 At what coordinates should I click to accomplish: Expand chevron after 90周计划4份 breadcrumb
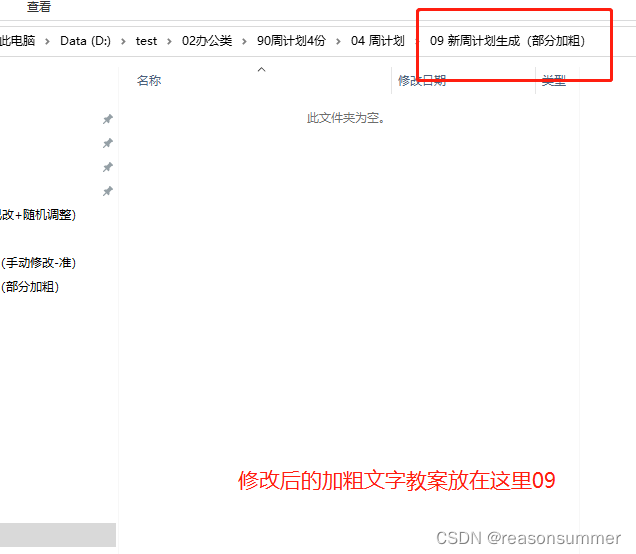[338, 41]
